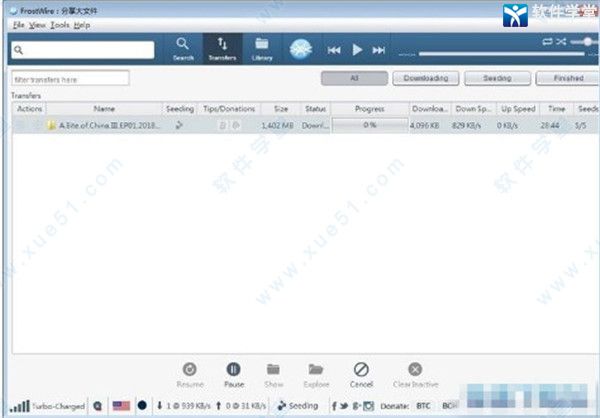Click the Resume transfer icon
The height and width of the screenshot is (418, 600).
(x=189, y=374)
